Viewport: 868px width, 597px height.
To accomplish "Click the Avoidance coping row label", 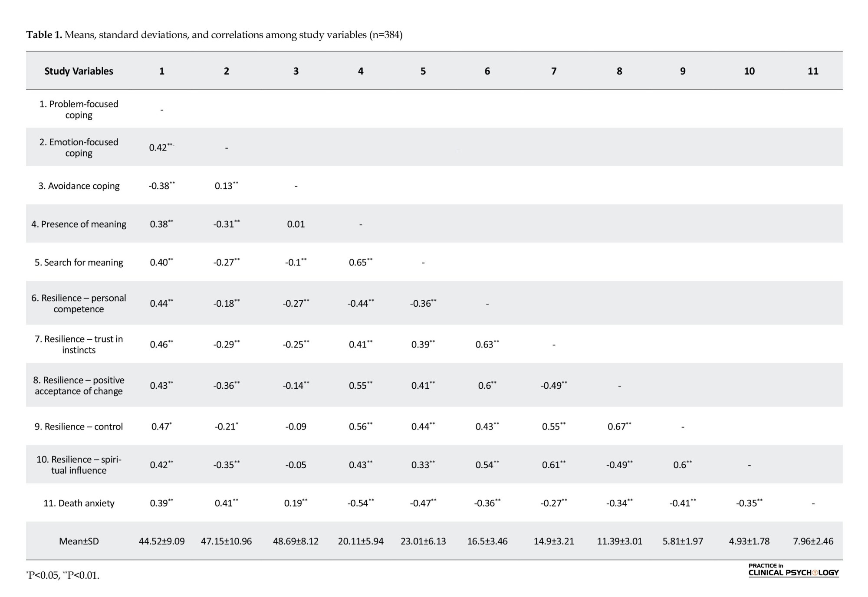I will pyautogui.click(x=79, y=186).
